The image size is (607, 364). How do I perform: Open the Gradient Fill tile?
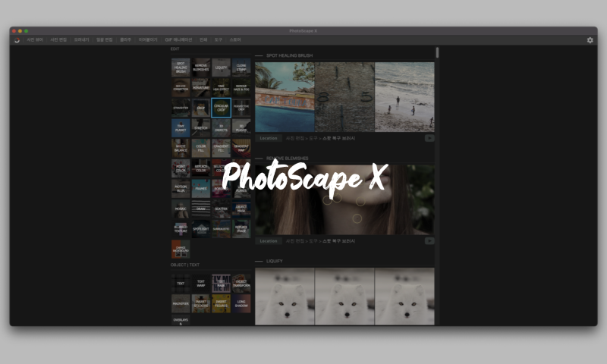point(221,148)
